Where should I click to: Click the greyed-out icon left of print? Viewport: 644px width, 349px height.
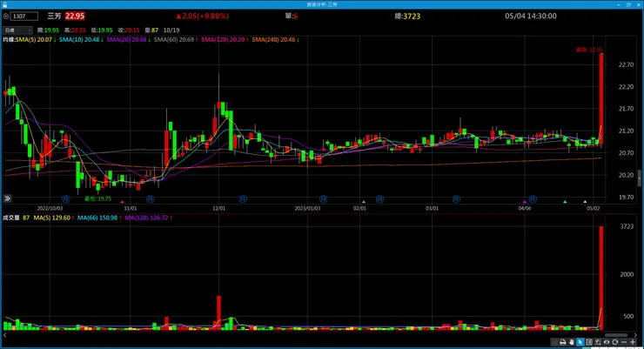click(x=554, y=342)
